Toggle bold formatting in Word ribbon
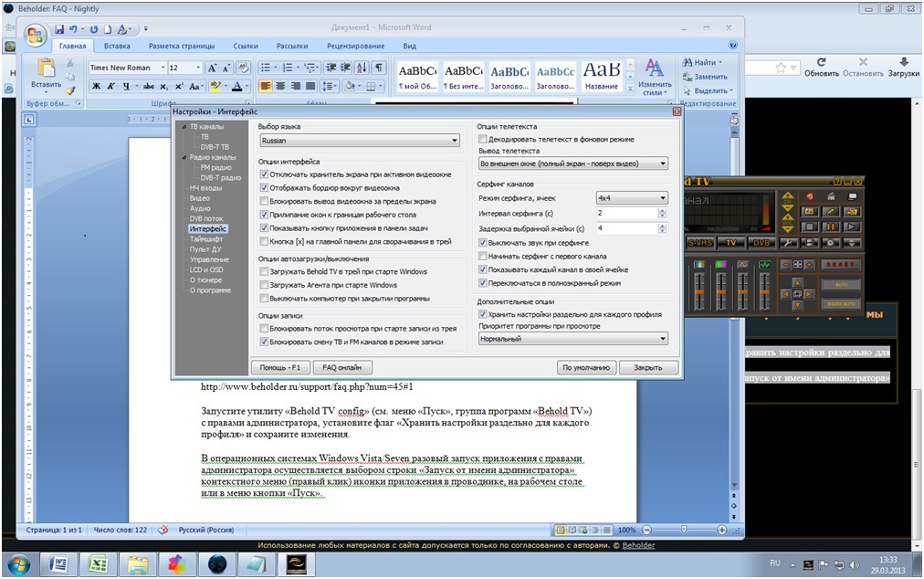Image resolution: width=924 pixels, height=579 pixels. (96, 87)
